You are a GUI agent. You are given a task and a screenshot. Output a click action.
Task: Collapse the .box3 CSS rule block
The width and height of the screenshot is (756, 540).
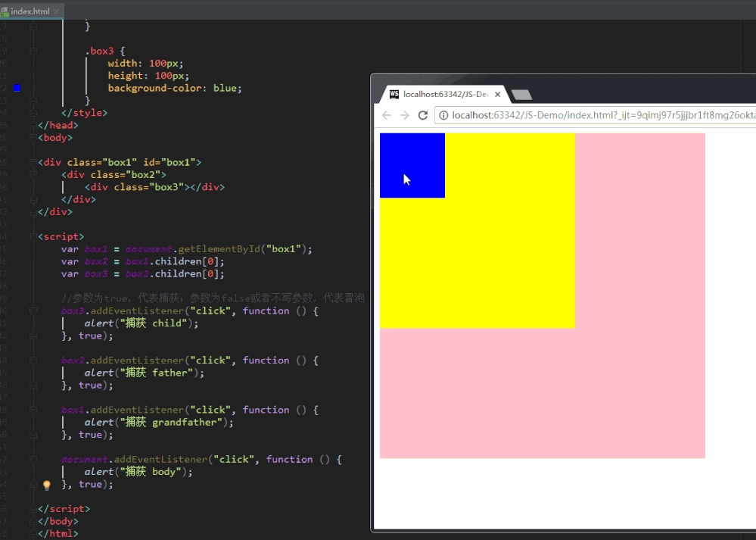(x=33, y=52)
